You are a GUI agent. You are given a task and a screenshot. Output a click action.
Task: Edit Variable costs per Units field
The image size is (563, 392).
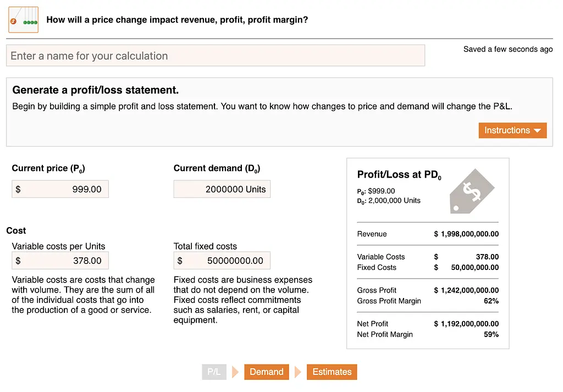pos(60,261)
